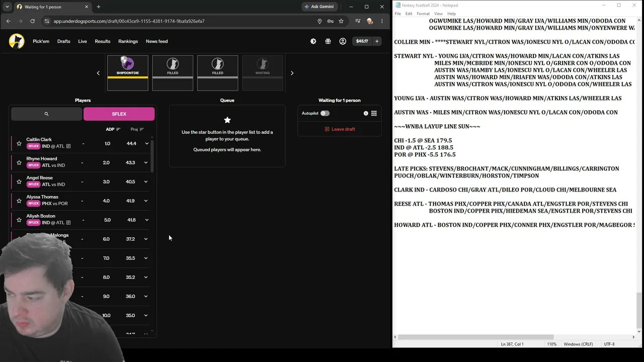Sort the player list by Proj
Image resolution: width=644 pixels, height=362 pixels.
point(137,129)
